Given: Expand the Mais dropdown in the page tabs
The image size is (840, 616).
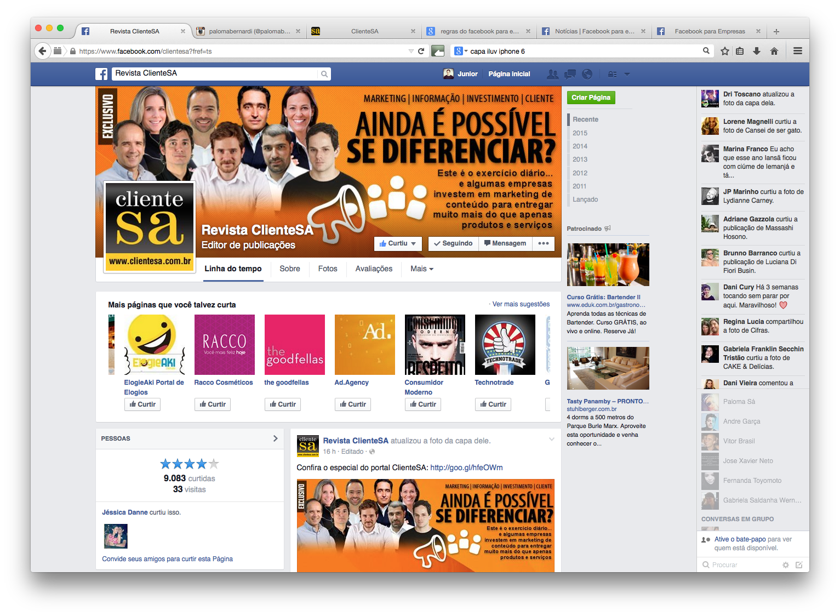Looking at the screenshot, I should tap(422, 269).
